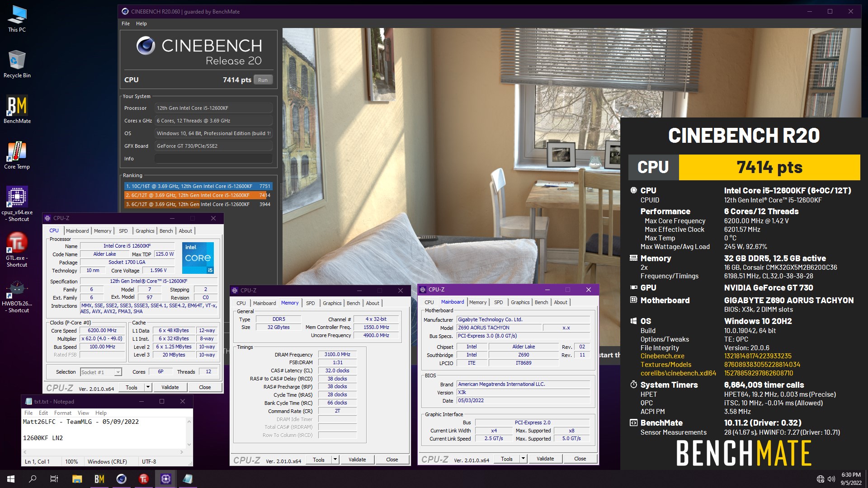868x488 pixels.
Task: Open the Recycle Bin desktop icon
Action: click(17, 64)
